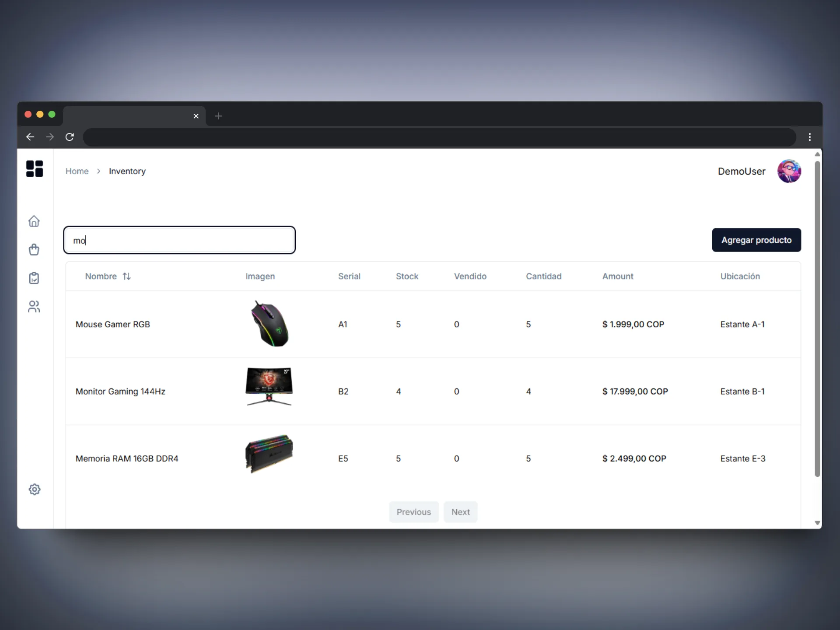Click the Home breadcrumb link
This screenshot has width=840, height=630.
tap(77, 171)
